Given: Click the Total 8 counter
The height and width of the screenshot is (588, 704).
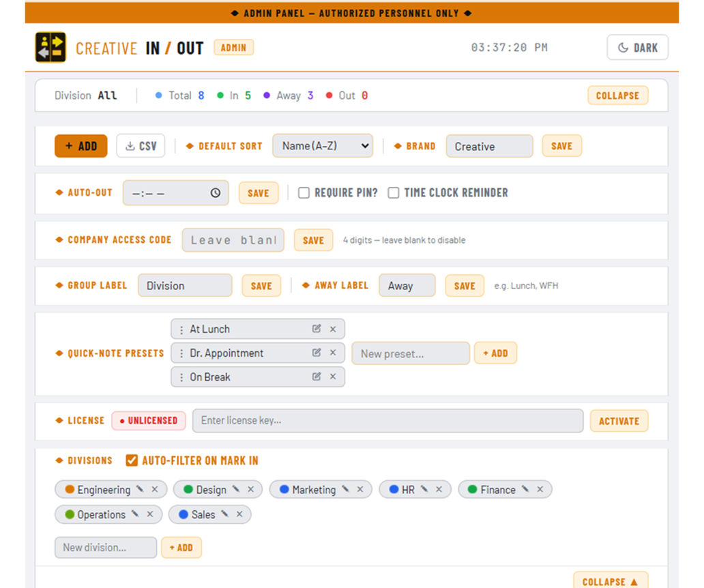Looking at the screenshot, I should pos(179,95).
